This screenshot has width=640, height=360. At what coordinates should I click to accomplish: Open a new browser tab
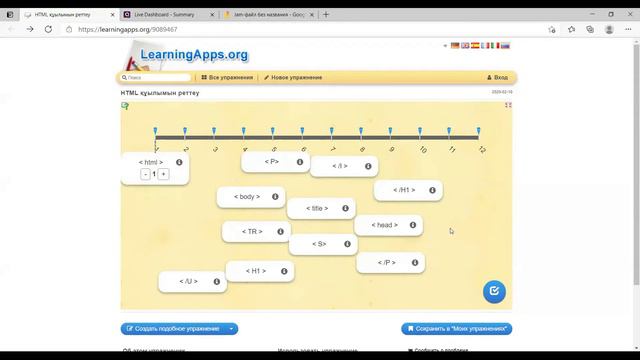326,15
